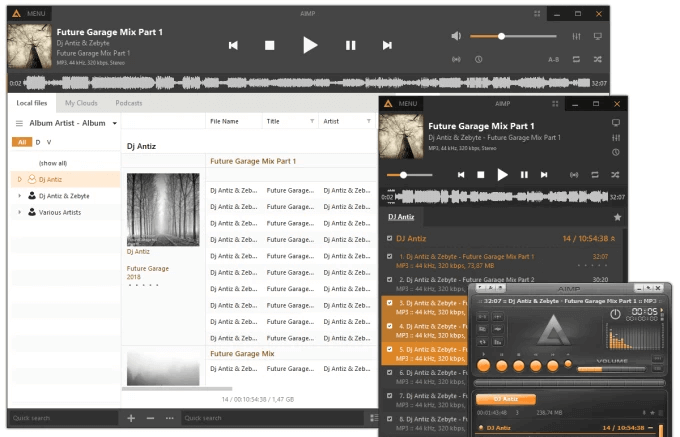Click power button in classic skin player

click(x=615, y=314)
